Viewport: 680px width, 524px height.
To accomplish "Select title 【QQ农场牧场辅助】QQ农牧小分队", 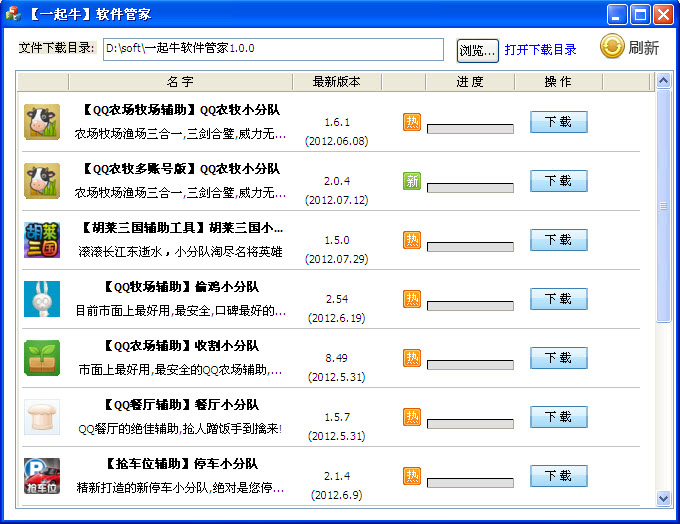I will coord(181,110).
